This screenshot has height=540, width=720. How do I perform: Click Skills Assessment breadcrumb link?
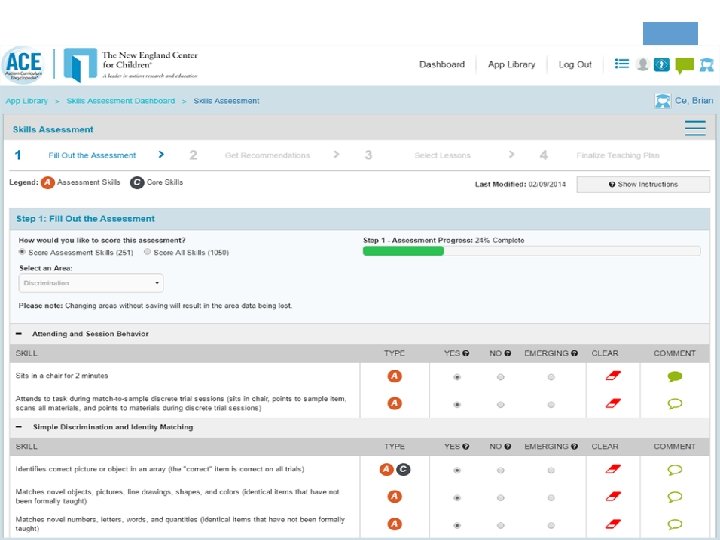(226, 101)
